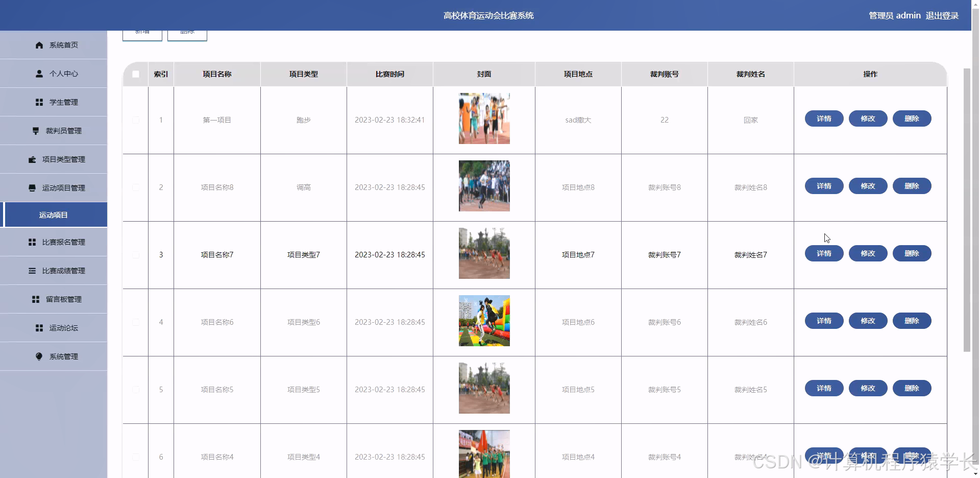
Task: Check the checkbox for row 6 项目名称4
Action: (136, 457)
